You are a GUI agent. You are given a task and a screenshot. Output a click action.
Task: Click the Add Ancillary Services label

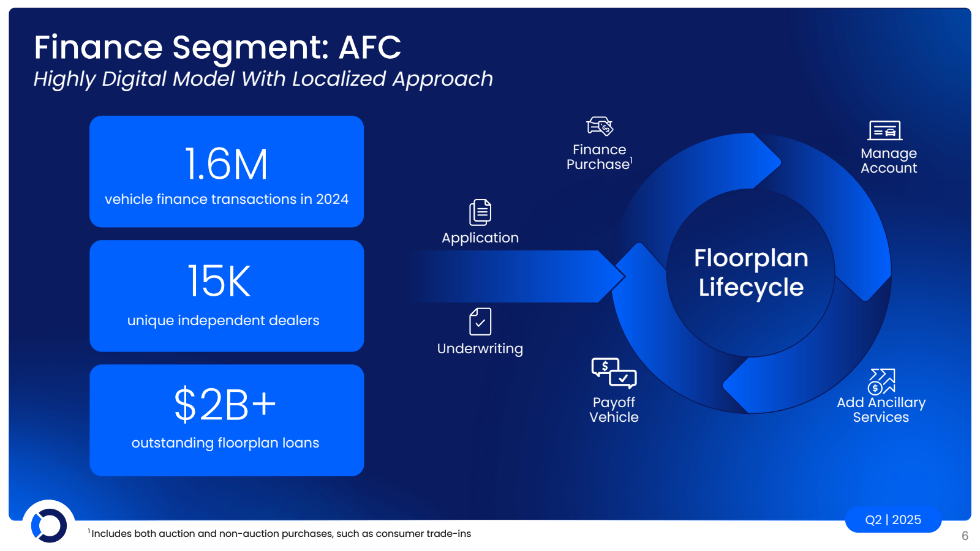point(881,410)
